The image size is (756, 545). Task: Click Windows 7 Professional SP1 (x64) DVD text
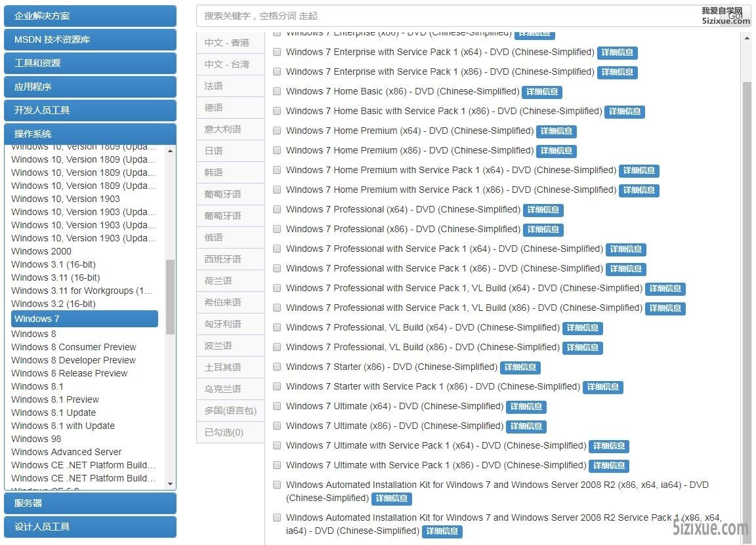click(x=444, y=249)
